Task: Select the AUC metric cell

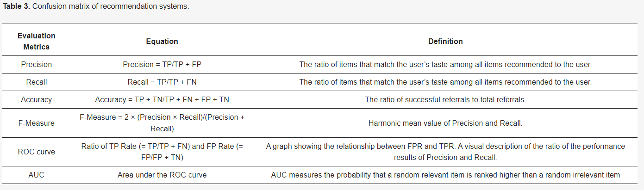Action: [x=36, y=175]
